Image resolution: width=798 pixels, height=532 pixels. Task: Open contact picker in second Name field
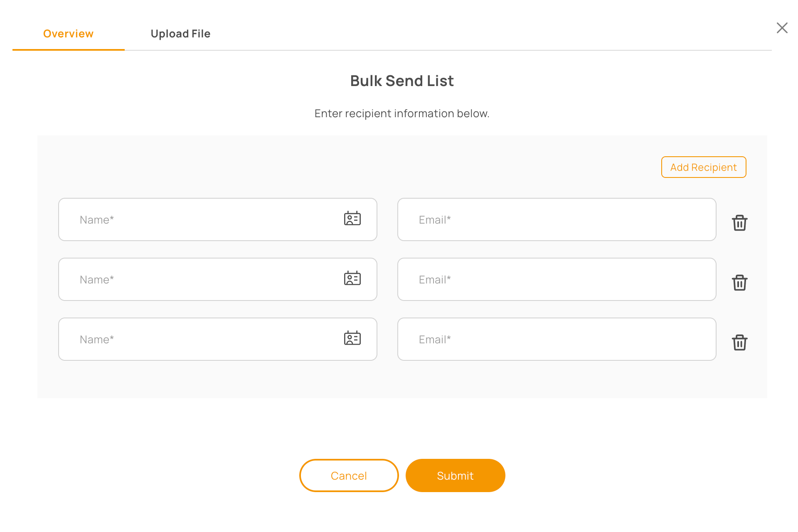[x=352, y=278]
